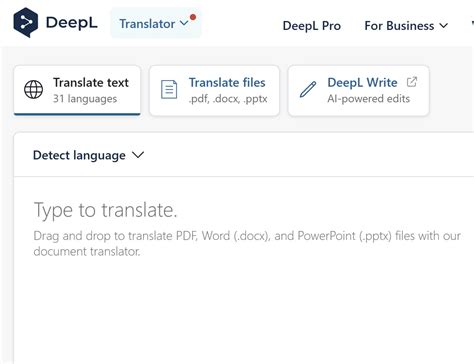The height and width of the screenshot is (364, 474).
Task: Click the 'AI-powered edits' subtitle text
Action: point(369,99)
